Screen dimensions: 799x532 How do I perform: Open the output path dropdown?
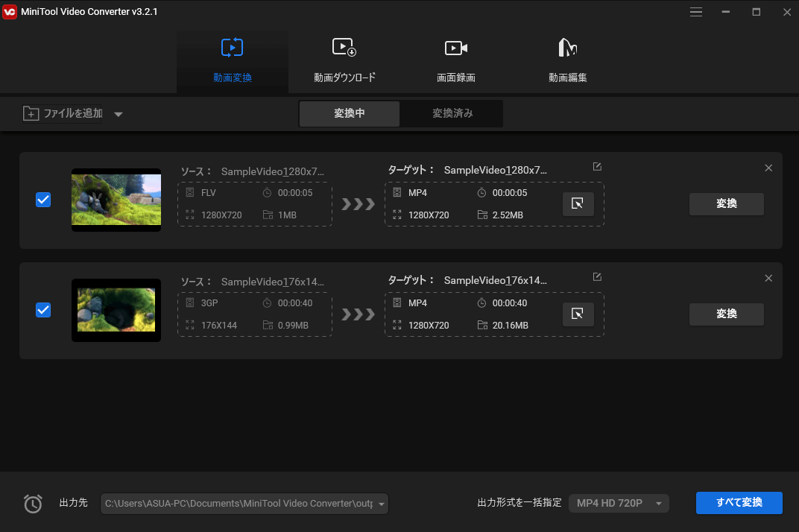click(x=380, y=503)
